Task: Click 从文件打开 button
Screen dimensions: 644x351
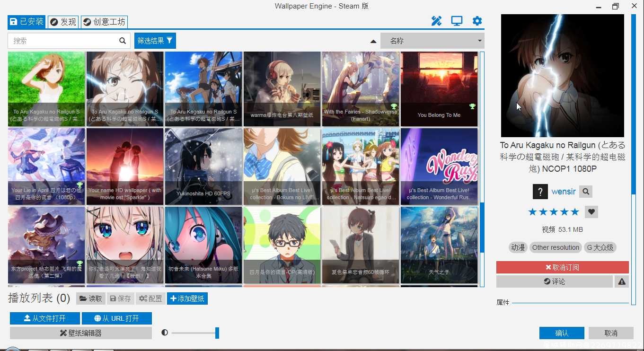Action: pos(45,318)
